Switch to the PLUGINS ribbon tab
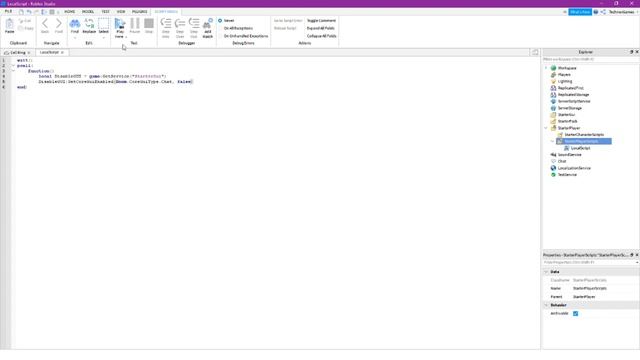The width and height of the screenshot is (640, 360). point(139,11)
